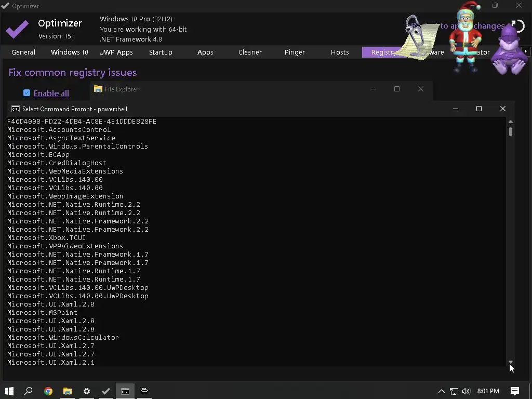The image size is (532, 399).
Task: Click the Command Prompt scrollbar thumb
Action: (x=511, y=131)
